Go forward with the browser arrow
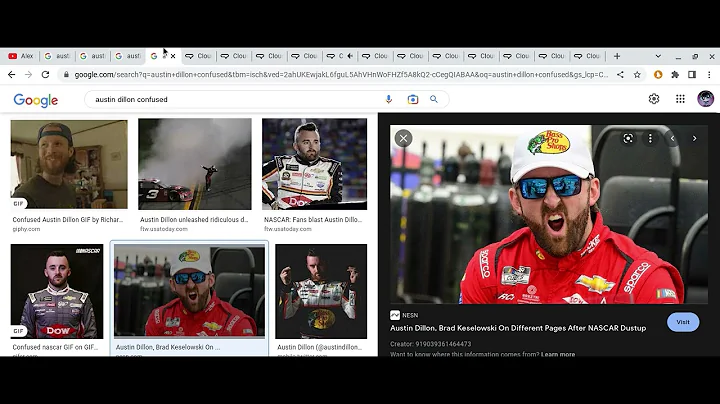The height and width of the screenshot is (404, 720). click(x=28, y=74)
